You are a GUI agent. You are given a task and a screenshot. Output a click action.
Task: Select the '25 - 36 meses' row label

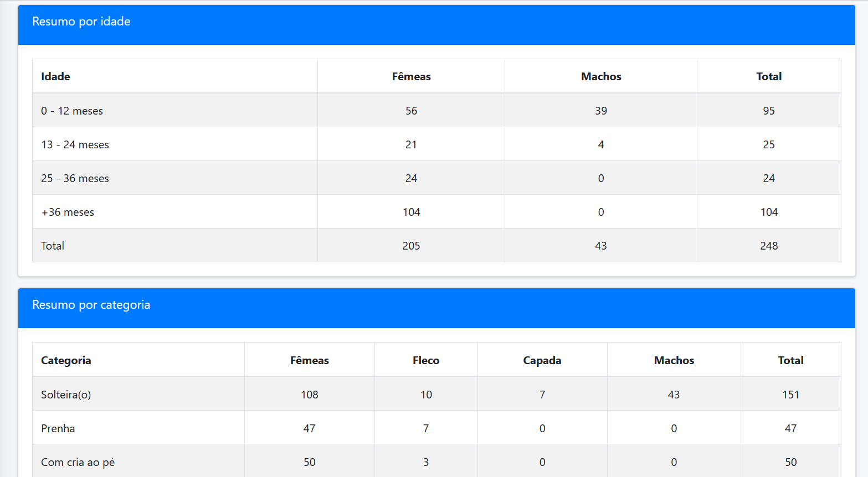75,178
